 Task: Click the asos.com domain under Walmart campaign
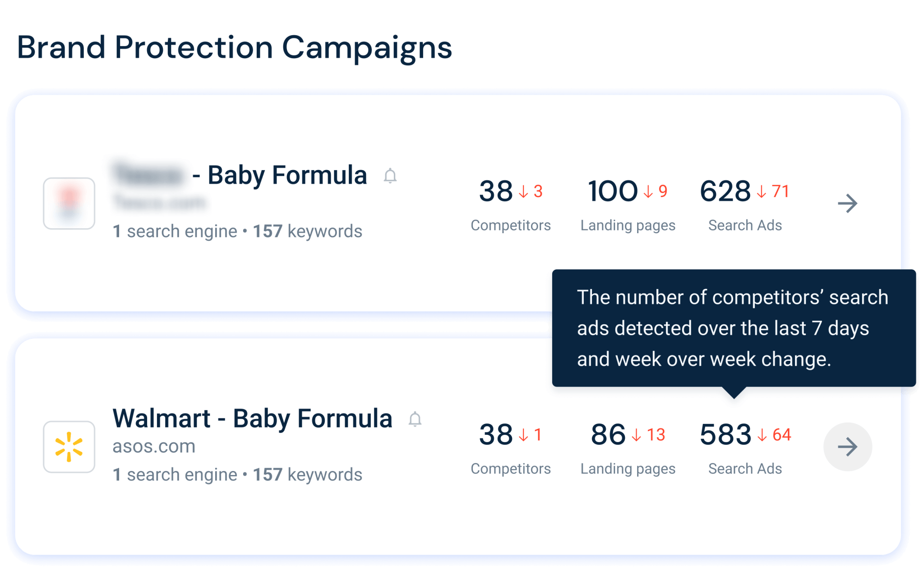pyautogui.click(x=154, y=447)
